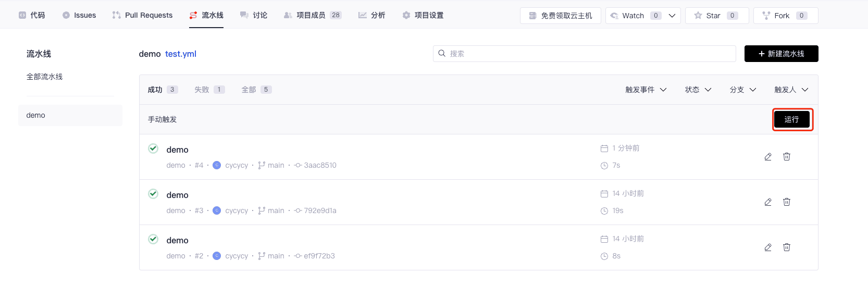Click the 运行 run button

click(791, 119)
